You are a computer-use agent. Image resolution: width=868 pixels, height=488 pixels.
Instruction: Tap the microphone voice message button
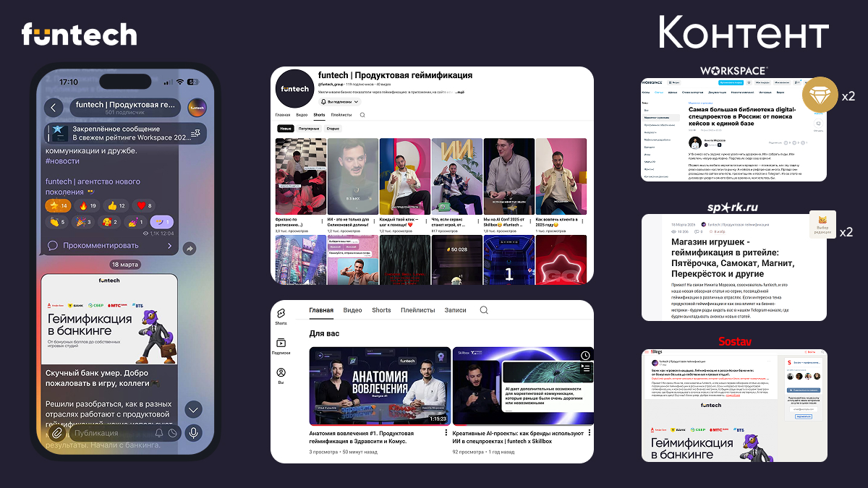[192, 432]
